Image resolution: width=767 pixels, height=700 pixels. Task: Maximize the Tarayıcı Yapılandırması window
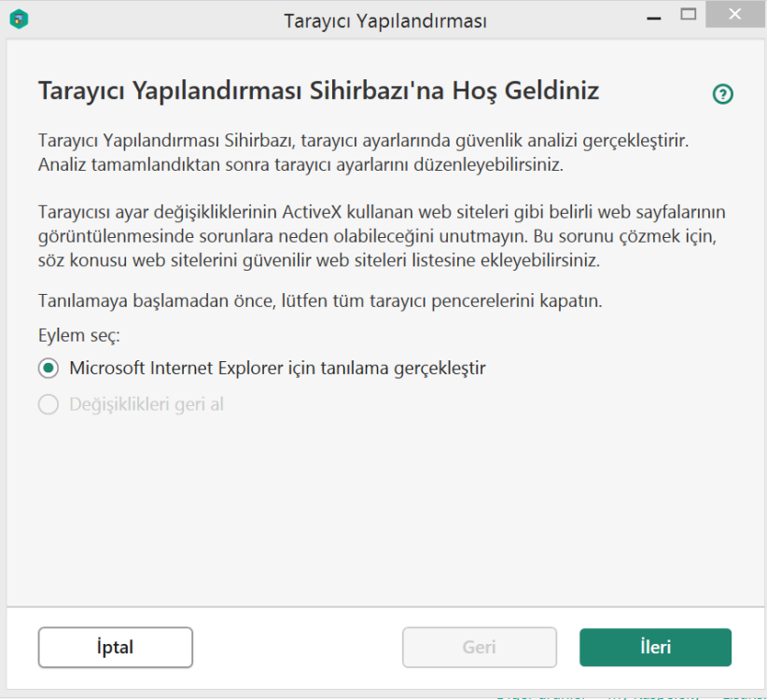tap(689, 15)
